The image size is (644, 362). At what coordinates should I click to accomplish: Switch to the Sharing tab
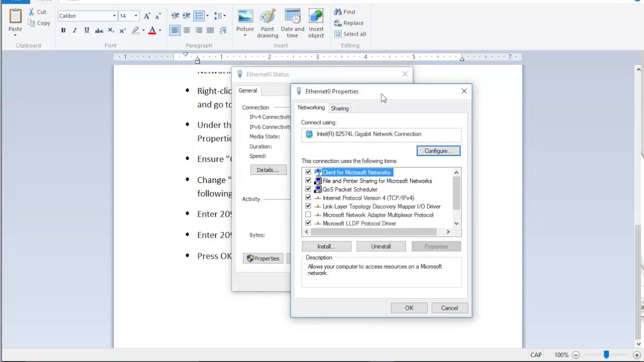[340, 108]
